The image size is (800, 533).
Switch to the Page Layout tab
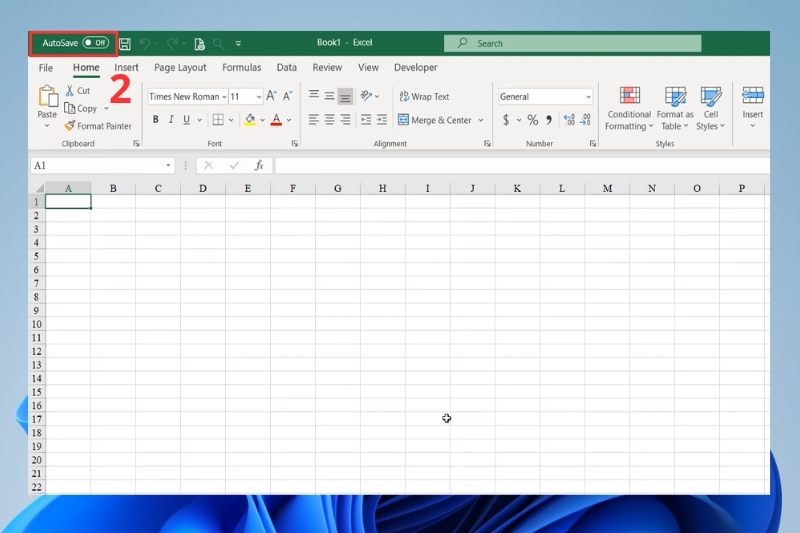coord(180,67)
